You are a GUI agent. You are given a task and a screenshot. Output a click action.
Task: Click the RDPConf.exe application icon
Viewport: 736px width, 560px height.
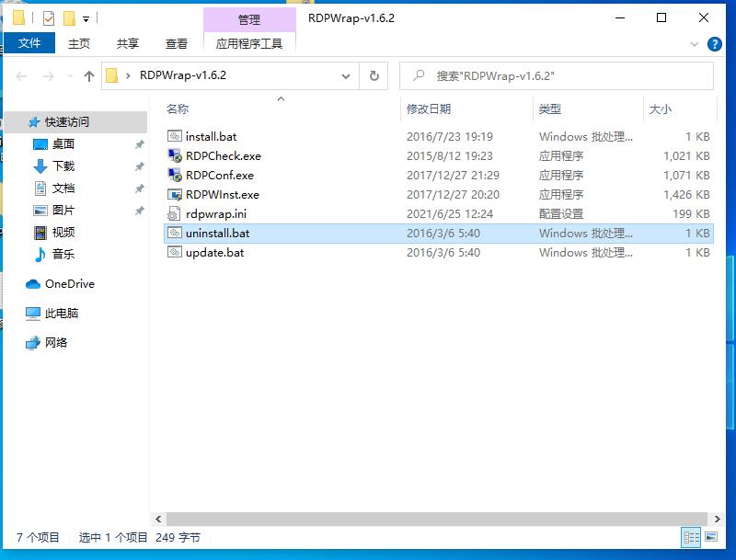click(x=175, y=175)
